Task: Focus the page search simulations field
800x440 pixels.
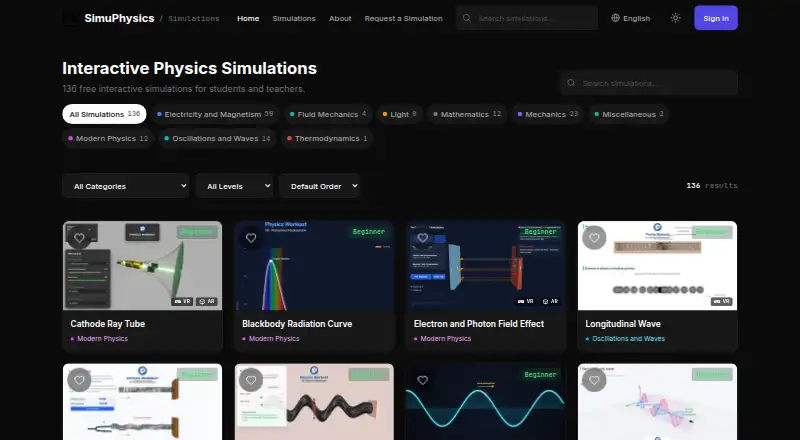Action: (x=648, y=83)
